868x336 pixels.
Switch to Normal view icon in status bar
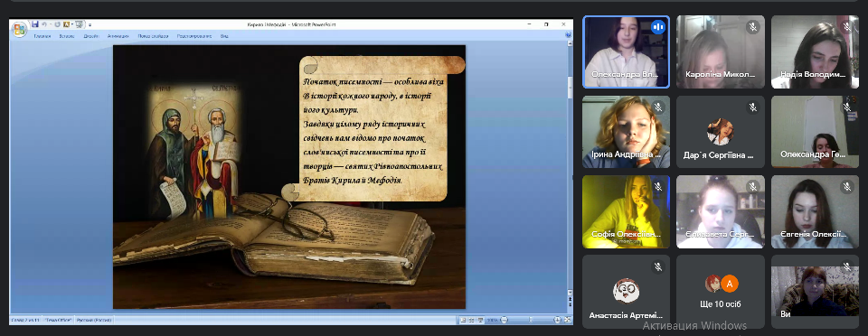(x=463, y=320)
